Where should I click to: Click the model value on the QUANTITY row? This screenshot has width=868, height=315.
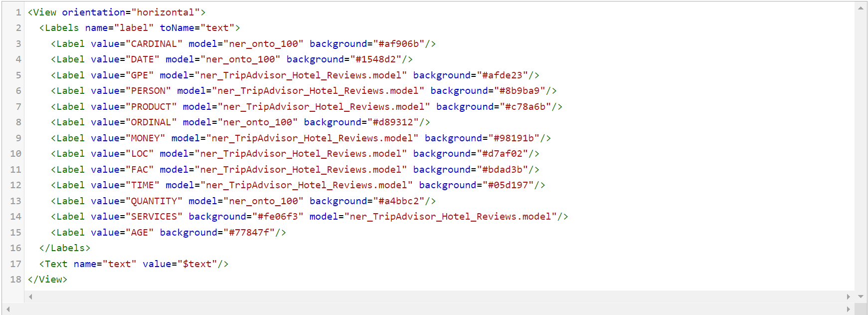tap(263, 201)
